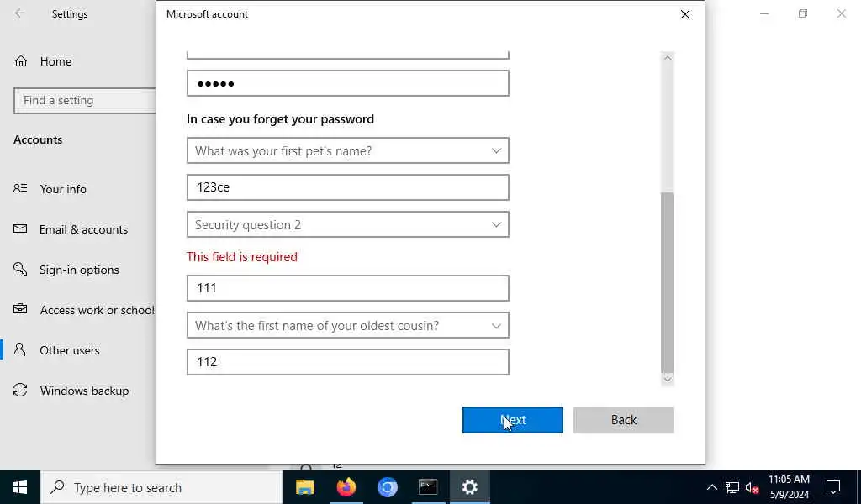Click the Windows backup sync icon
Screen dimensions: 861x504
coord(20,390)
